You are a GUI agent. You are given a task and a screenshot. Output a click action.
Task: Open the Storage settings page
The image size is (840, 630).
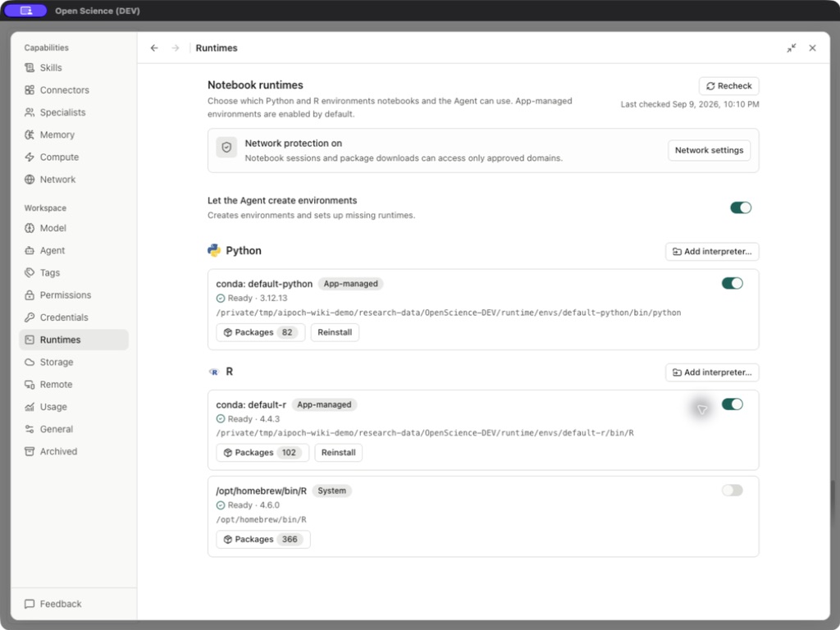tap(74, 362)
